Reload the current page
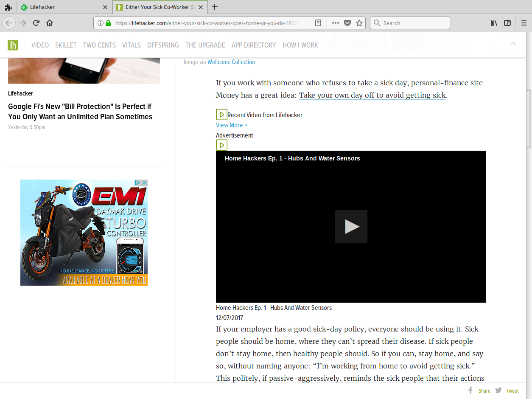 (x=36, y=23)
